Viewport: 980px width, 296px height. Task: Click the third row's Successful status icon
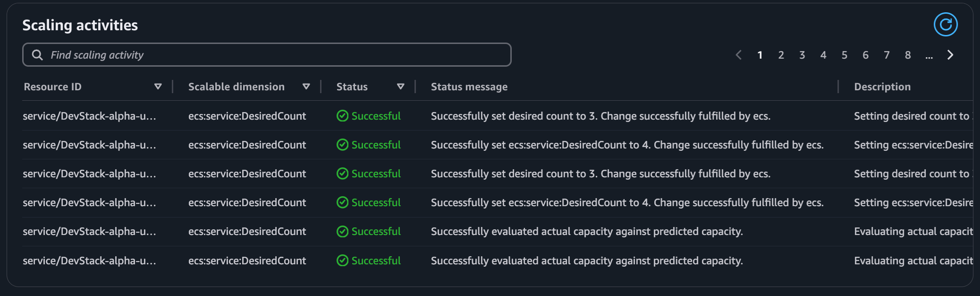point(342,174)
